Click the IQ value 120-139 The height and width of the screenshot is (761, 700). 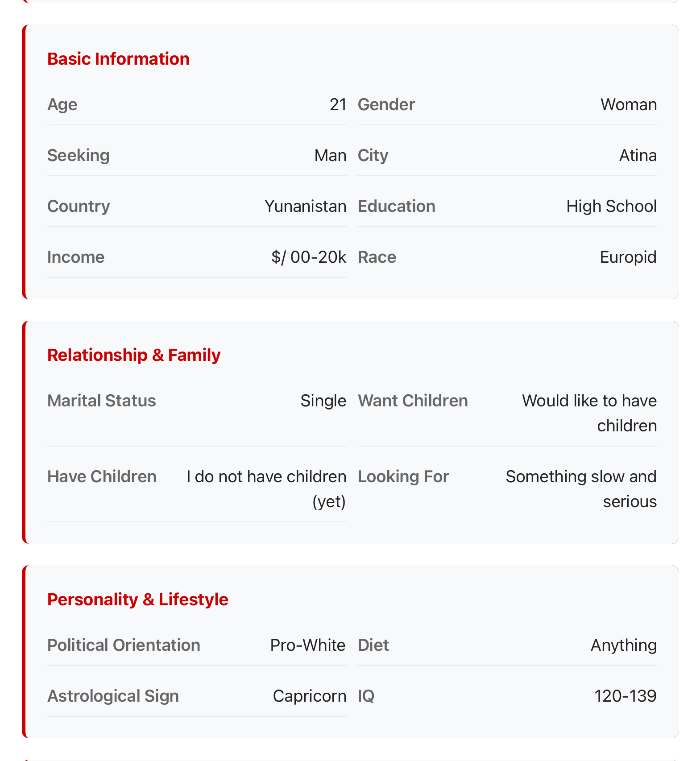625,696
